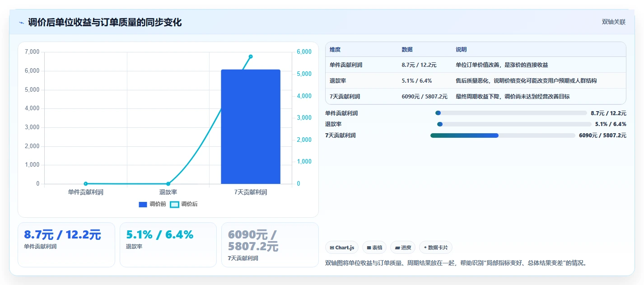Click the 5.1% / 6.4% data card
This screenshot has height=285, width=644.
168,245
